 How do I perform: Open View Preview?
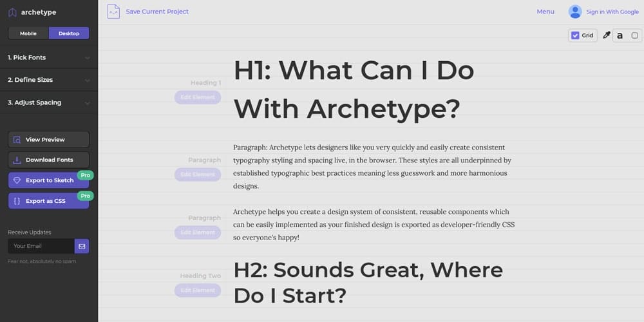tap(48, 140)
